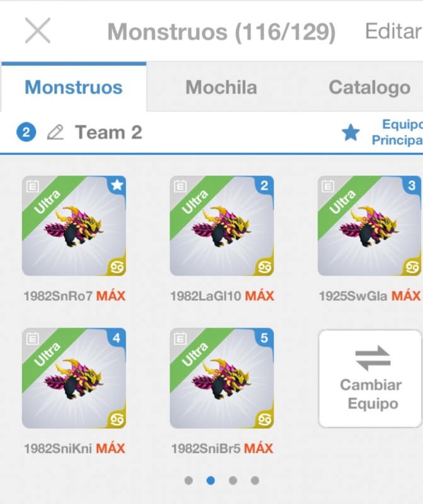Open the note icon on monster 1982SniKni
Screen dimensions: 423x504
pyautogui.click(x=32, y=338)
